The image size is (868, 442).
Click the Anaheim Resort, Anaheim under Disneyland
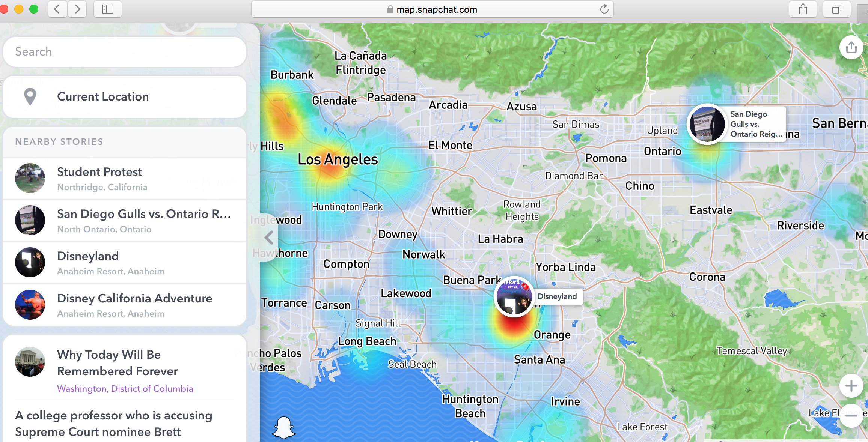pyautogui.click(x=111, y=271)
